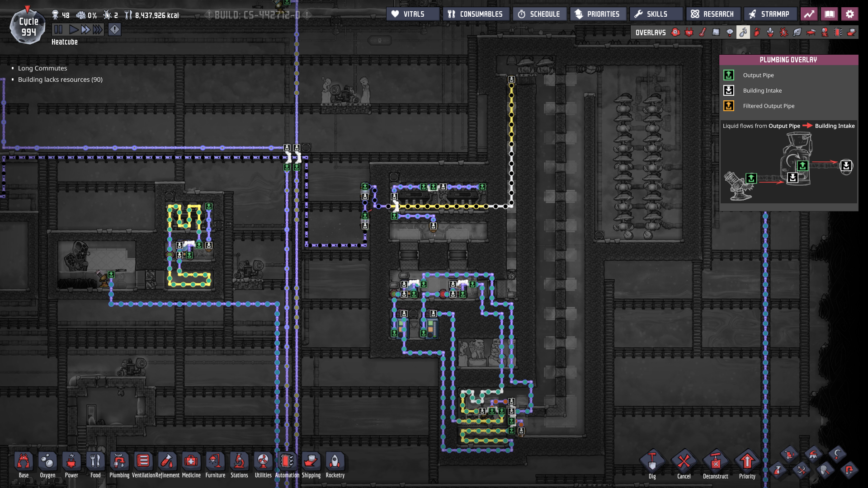The width and height of the screenshot is (868, 488).
Task: Toggle the Plumbing overlay off
Action: click(743, 32)
